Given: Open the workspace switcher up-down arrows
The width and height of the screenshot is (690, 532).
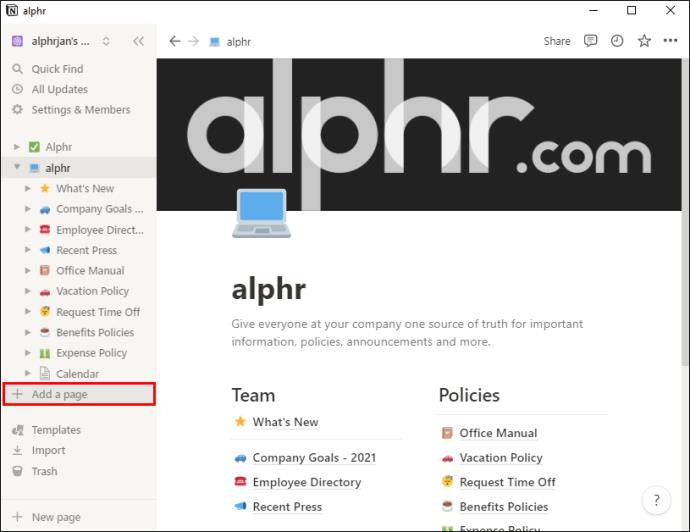Looking at the screenshot, I should [x=106, y=41].
